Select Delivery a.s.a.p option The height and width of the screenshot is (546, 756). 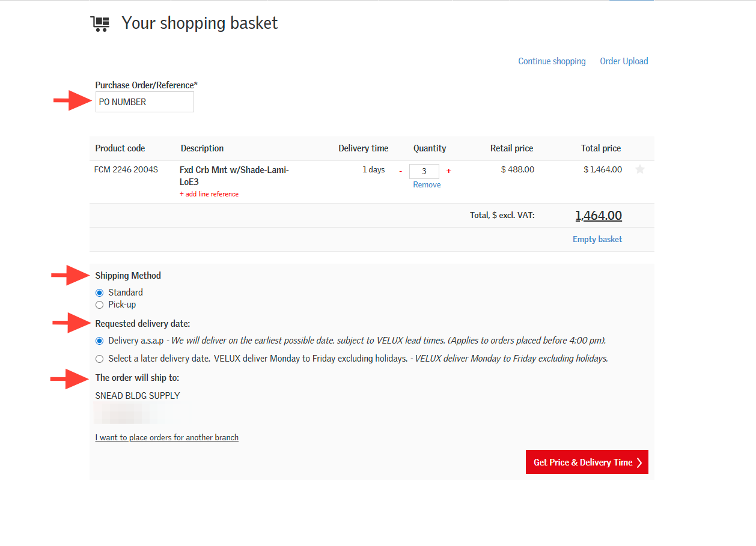tap(100, 341)
